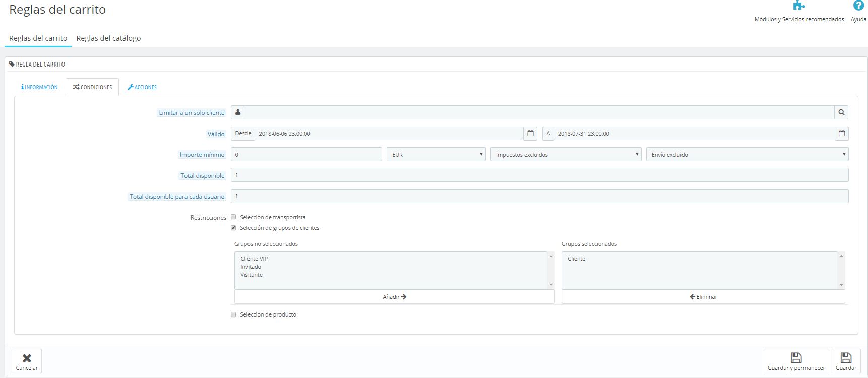
Task: Click the Válido label
Action: click(216, 134)
